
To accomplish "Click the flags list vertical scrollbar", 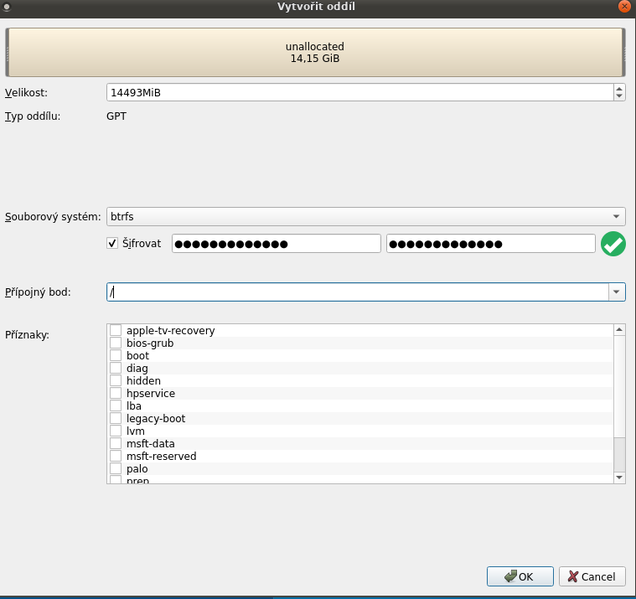I will pyautogui.click(x=619, y=400).
